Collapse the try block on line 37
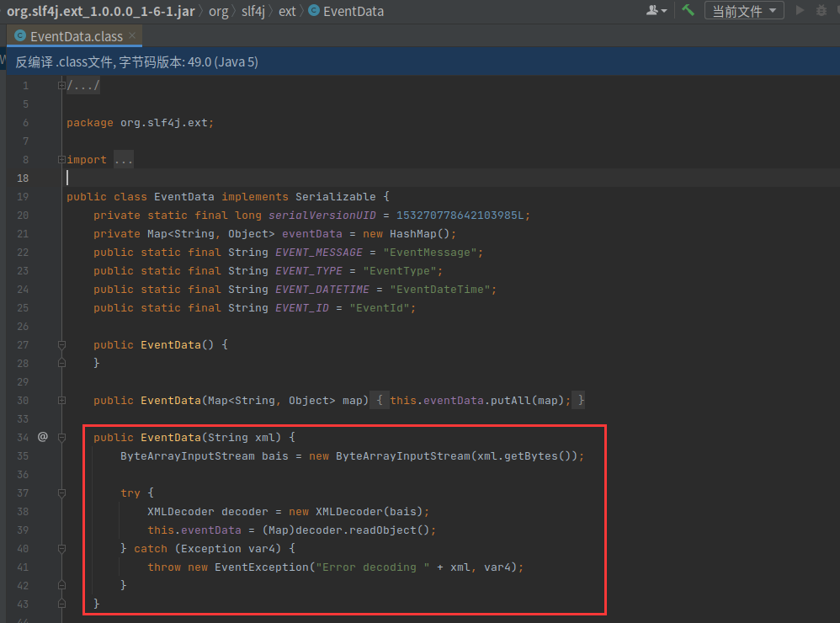Image resolution: width=840 pixels, height=623 pixels. coord(61,493)
